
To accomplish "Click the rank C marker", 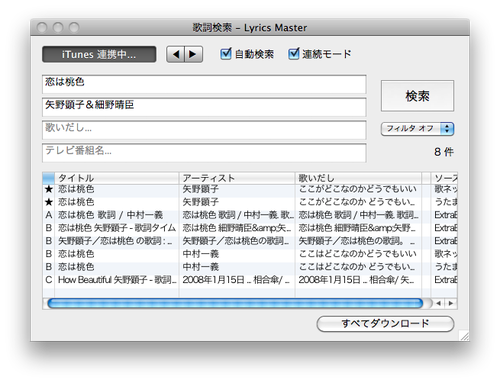I will pos(49,280).
